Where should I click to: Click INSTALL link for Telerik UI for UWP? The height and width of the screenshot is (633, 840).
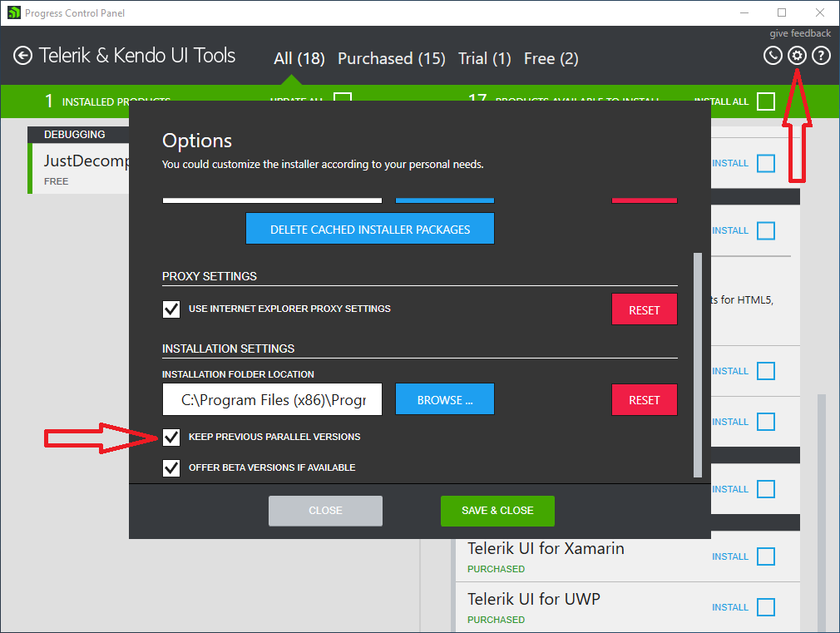coord(729,607)
